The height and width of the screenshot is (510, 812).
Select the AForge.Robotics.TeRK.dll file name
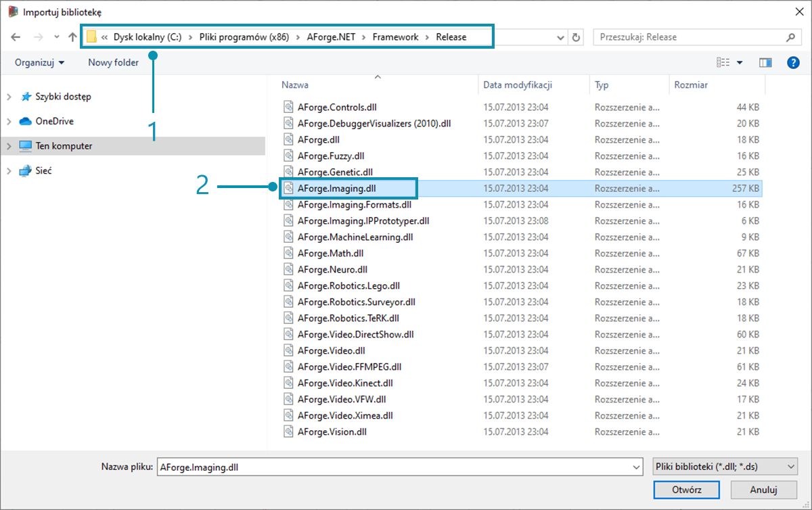coord(348,318)
